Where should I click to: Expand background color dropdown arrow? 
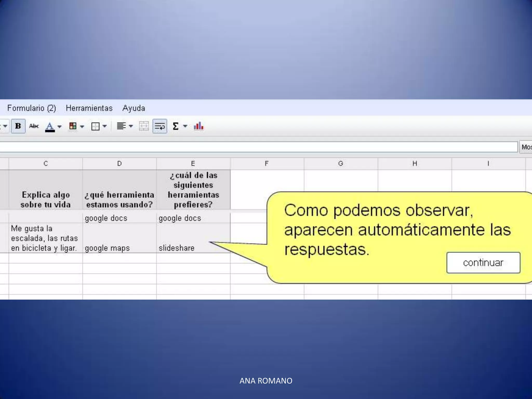point(82,127)
